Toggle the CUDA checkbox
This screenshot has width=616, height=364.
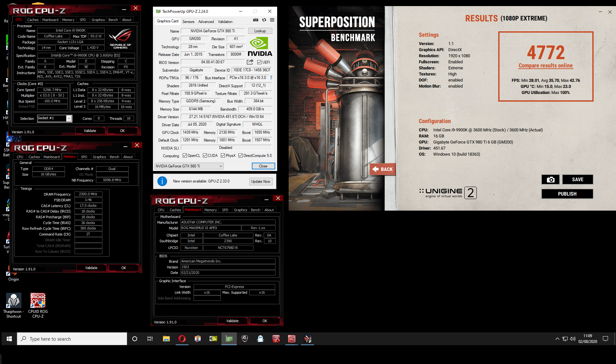pyautogui.click(x=205, y=156)
